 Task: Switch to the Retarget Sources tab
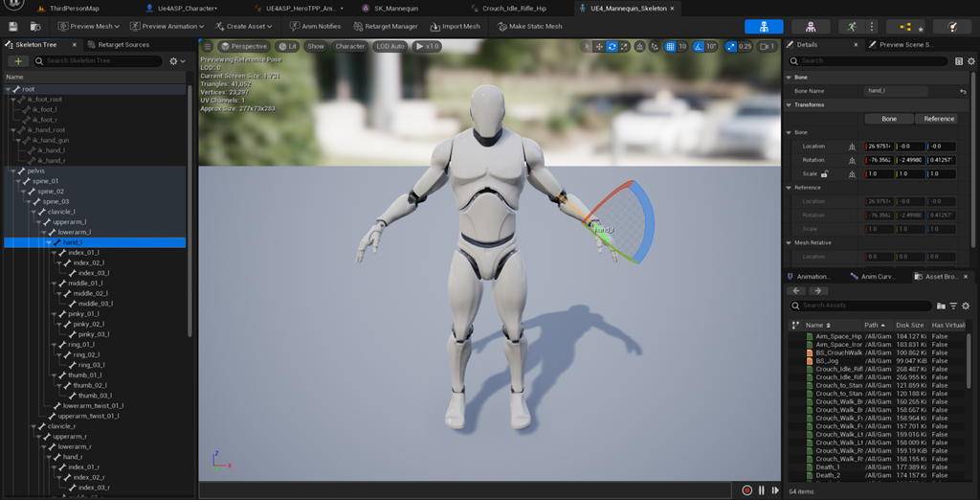[x=119, y=45]
